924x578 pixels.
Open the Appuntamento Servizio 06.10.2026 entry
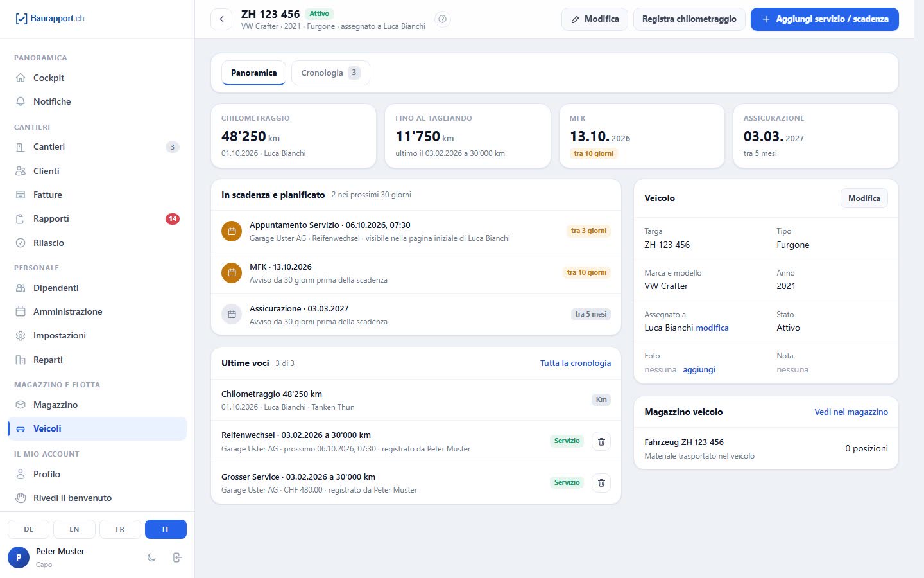coord(416,231)
